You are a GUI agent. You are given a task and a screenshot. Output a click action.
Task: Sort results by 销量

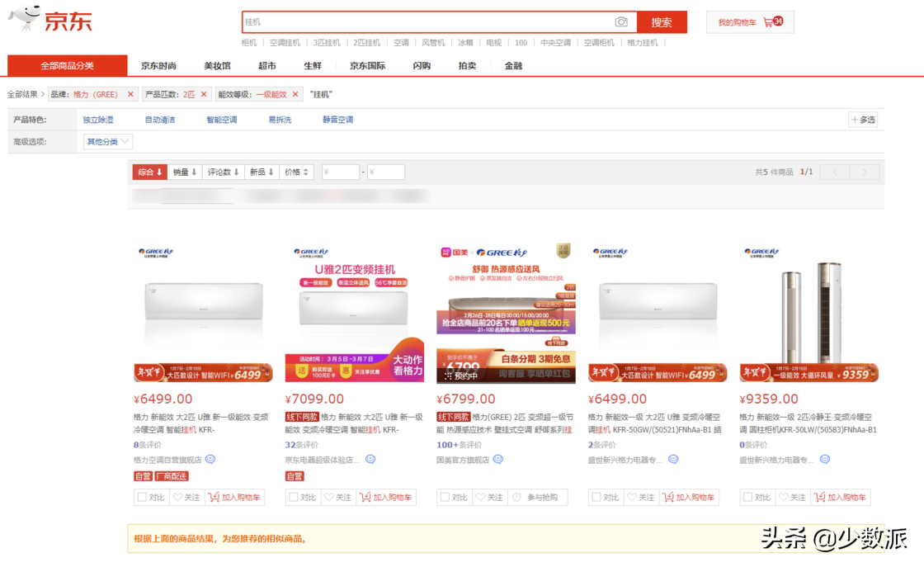coord(185,172)
